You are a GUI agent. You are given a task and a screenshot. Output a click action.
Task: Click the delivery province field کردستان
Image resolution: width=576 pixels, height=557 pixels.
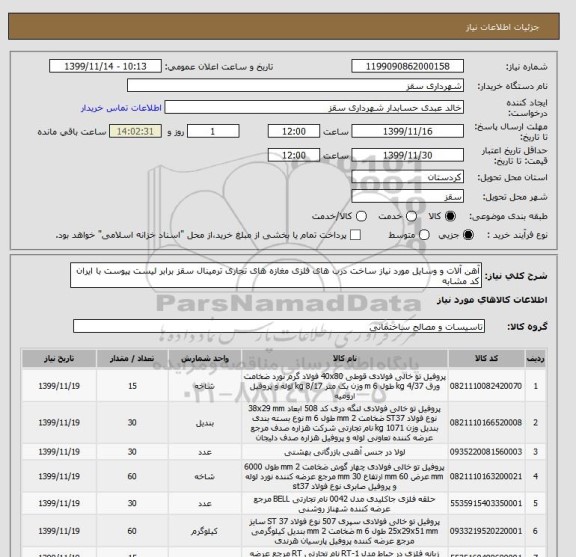click(x=407, y=177)
